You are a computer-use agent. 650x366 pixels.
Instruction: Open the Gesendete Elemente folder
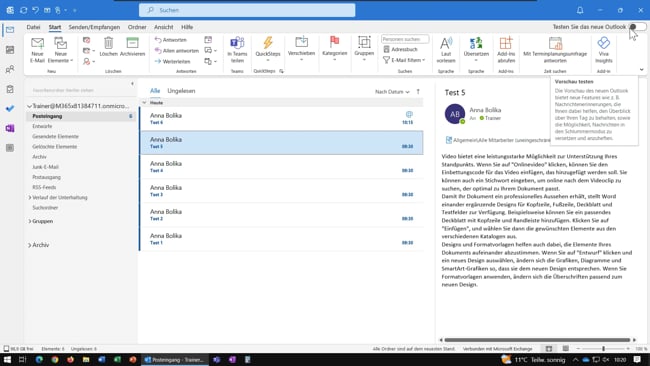pyautogui.click(x=55, y=136)
